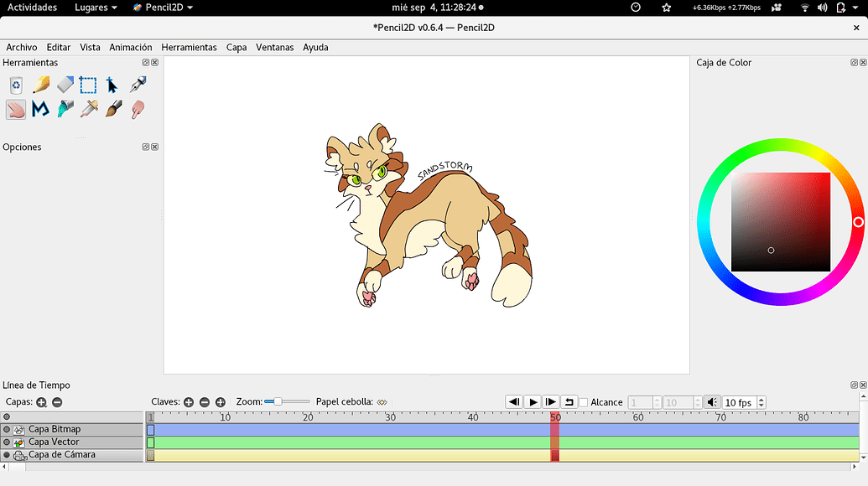Viewport: 868px width, 486px height.
Task: Select the Pen nib tool
Action: 138,85
